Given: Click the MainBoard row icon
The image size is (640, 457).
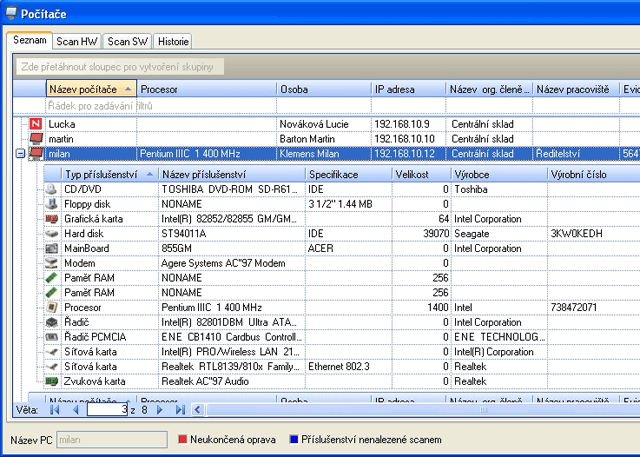Looking at the screenshot, I should tap(51, 248).
